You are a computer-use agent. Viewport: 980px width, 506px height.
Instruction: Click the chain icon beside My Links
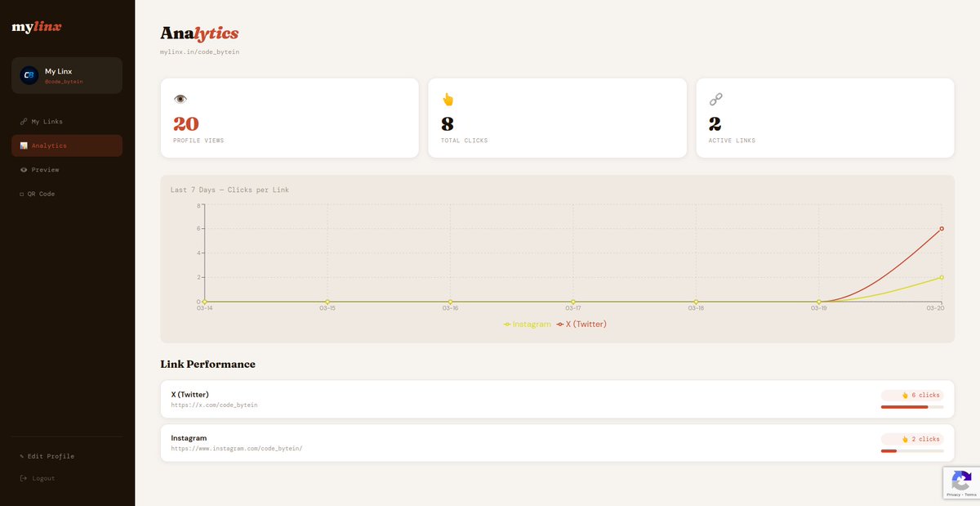pos(24,122)
